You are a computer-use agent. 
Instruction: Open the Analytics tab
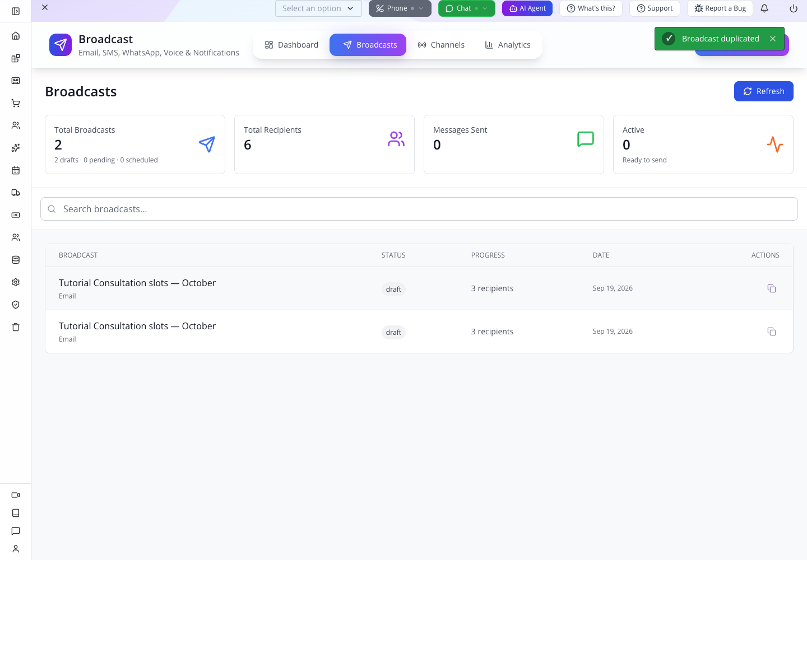(508, 45)
